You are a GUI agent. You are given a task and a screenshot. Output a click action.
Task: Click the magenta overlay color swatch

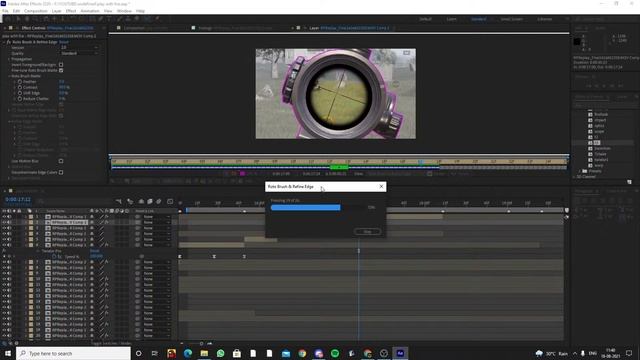[x=242, y=174]
